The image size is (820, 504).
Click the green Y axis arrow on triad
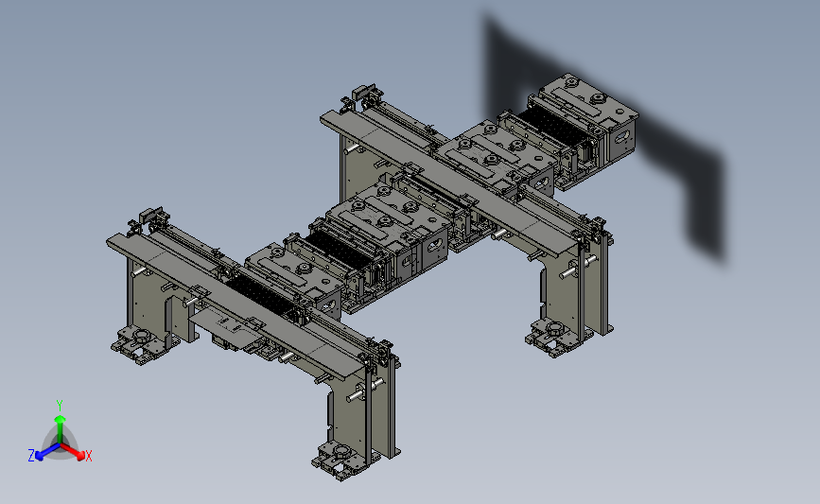(60, 428)
